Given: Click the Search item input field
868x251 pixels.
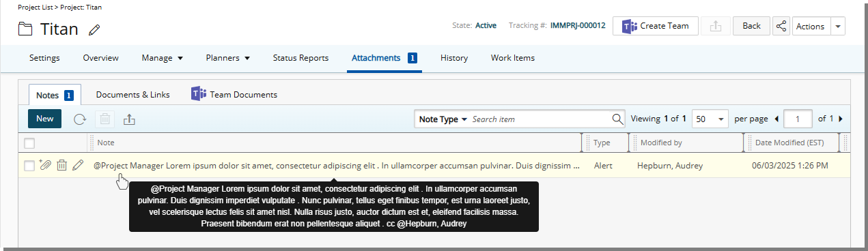Looking at the screenshot, I should point(540,119).
